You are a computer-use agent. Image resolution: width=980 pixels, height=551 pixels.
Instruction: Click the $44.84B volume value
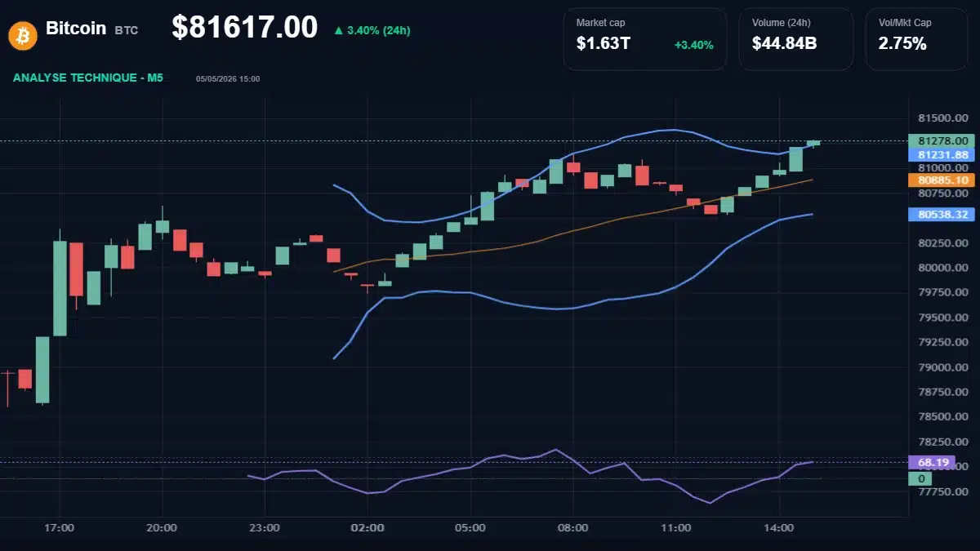[x=785, y=44]
